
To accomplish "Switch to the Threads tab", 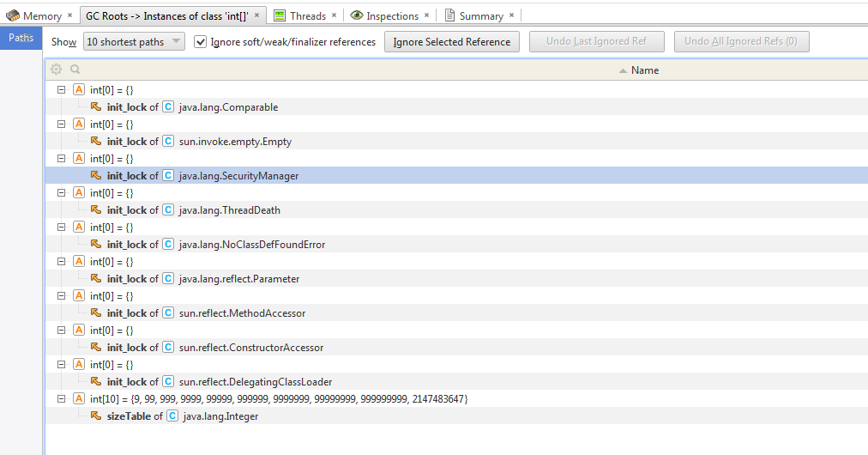I will coord(307,15).
